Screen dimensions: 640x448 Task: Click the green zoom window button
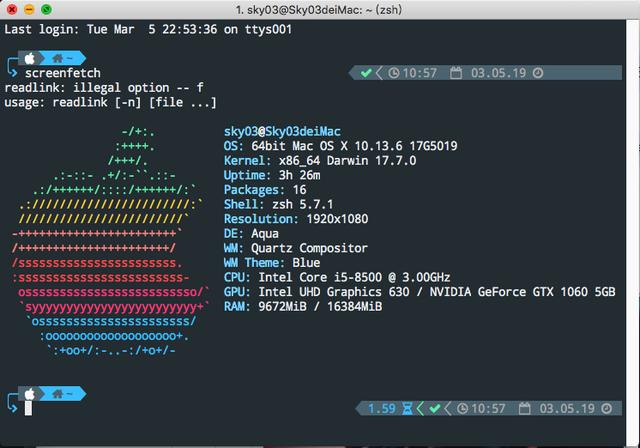point(46,9)
